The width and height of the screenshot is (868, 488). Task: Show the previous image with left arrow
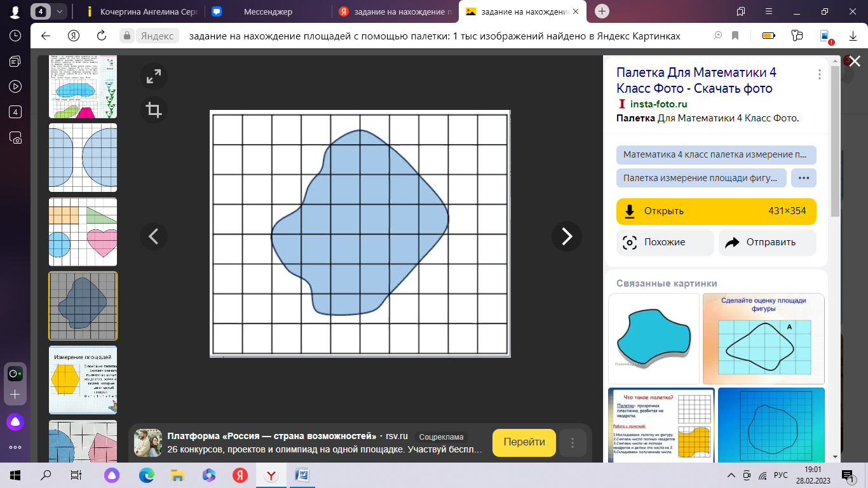(153, 236)
